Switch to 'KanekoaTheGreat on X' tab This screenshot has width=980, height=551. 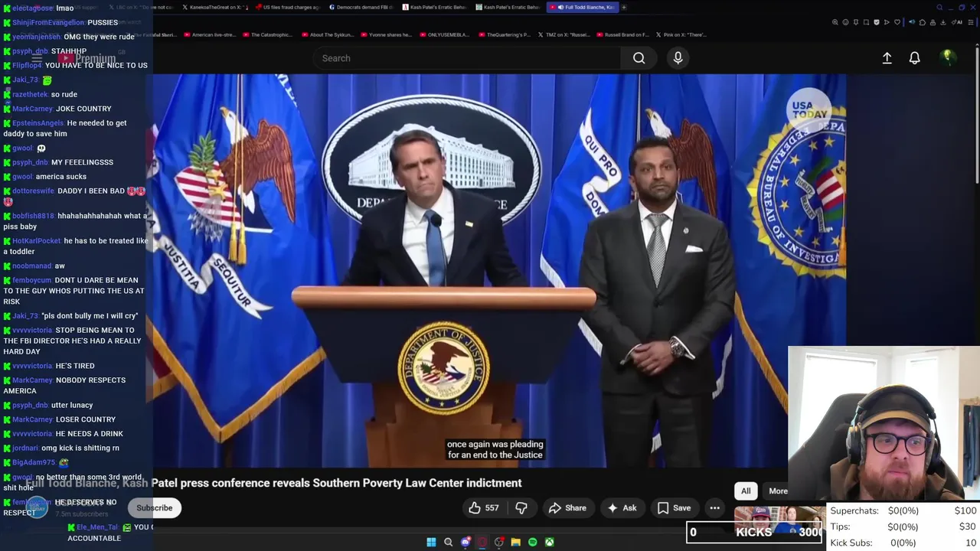pyautogui.click(x=214, y=7)
